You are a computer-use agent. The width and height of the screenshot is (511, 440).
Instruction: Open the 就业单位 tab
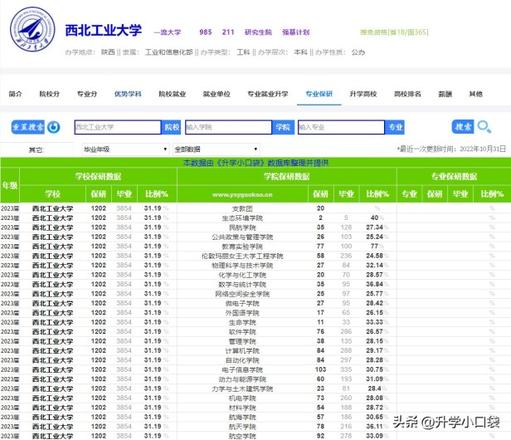point(216,94)
